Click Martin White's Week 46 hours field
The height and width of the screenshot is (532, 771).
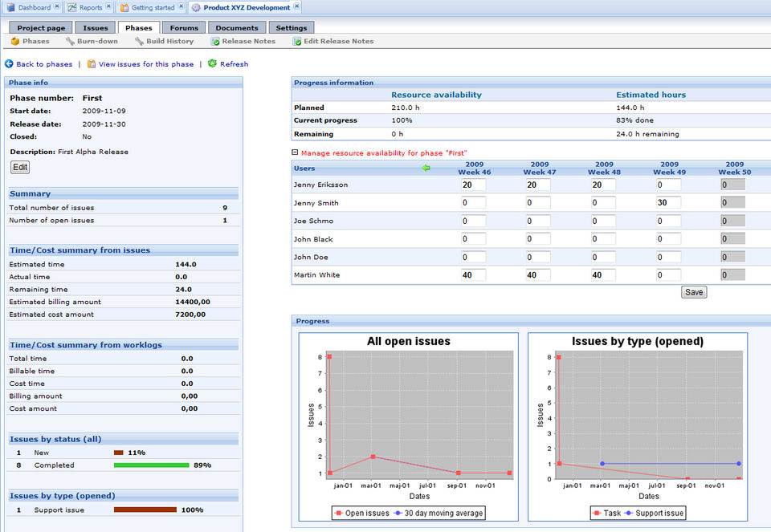[473, 275]
